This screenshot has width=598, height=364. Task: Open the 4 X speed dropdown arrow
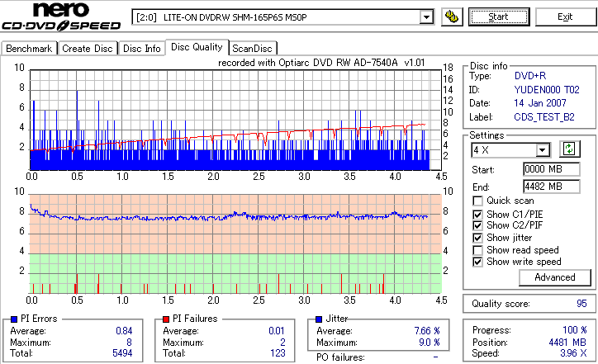tap(542, 150)
